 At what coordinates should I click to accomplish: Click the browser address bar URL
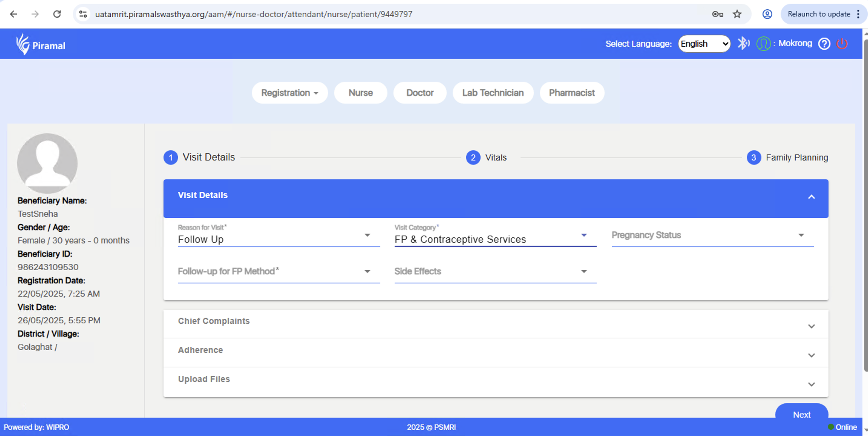pyautogui.click(x=253, y=14)
